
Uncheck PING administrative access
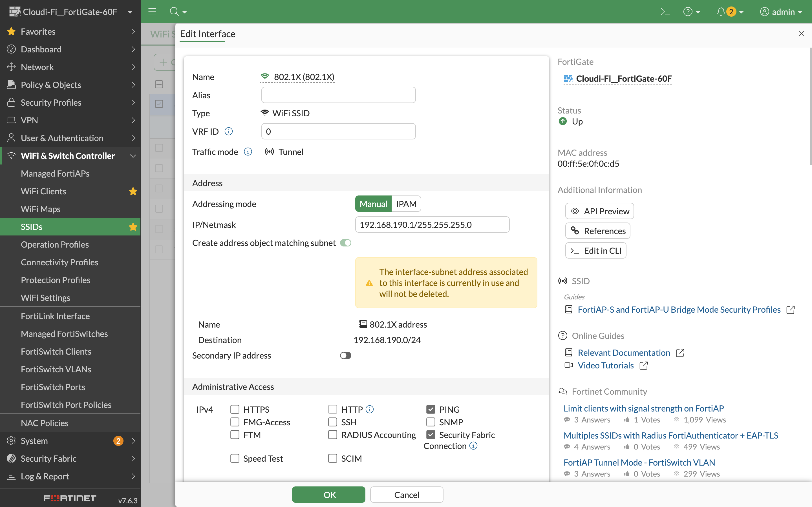coord(431,409)
